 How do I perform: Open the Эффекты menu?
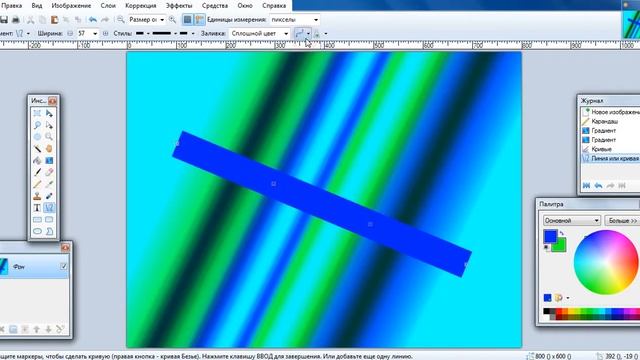pos(179,6)
